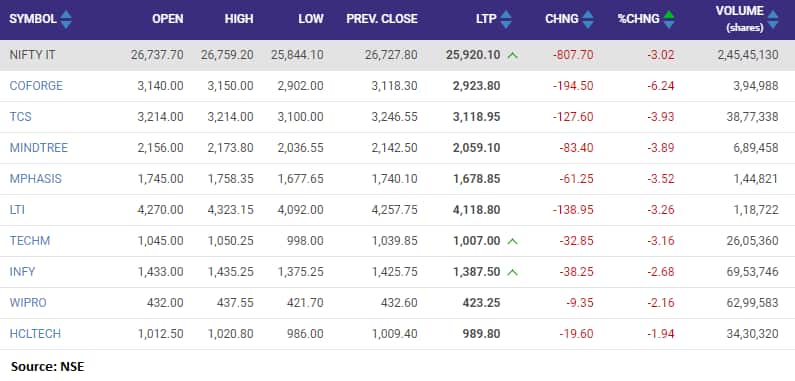Click the VOLUME (shares) header text
The image size is (795, 381).
[x=739, y=19]
